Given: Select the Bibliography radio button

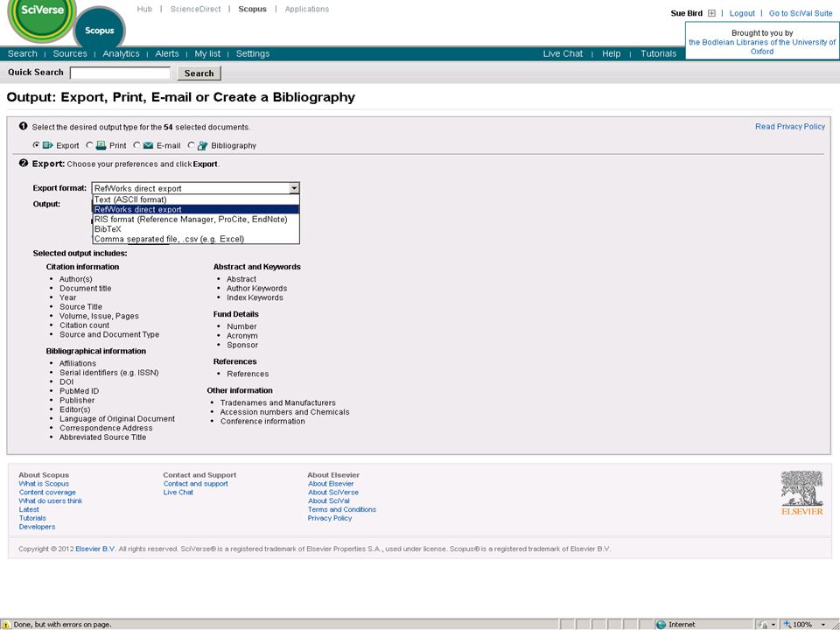Looking at the screenshot, I should pos(191,145).
